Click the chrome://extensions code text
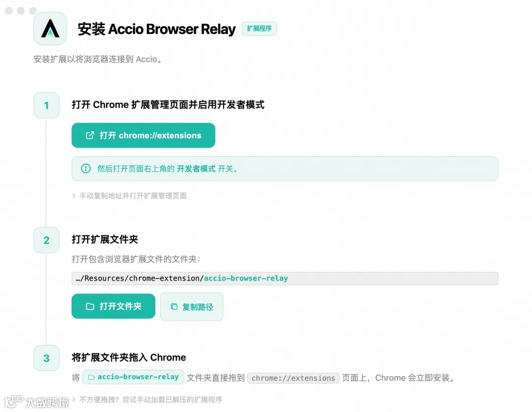The height and width of the screenshot is (412, 532). [293, 378]
